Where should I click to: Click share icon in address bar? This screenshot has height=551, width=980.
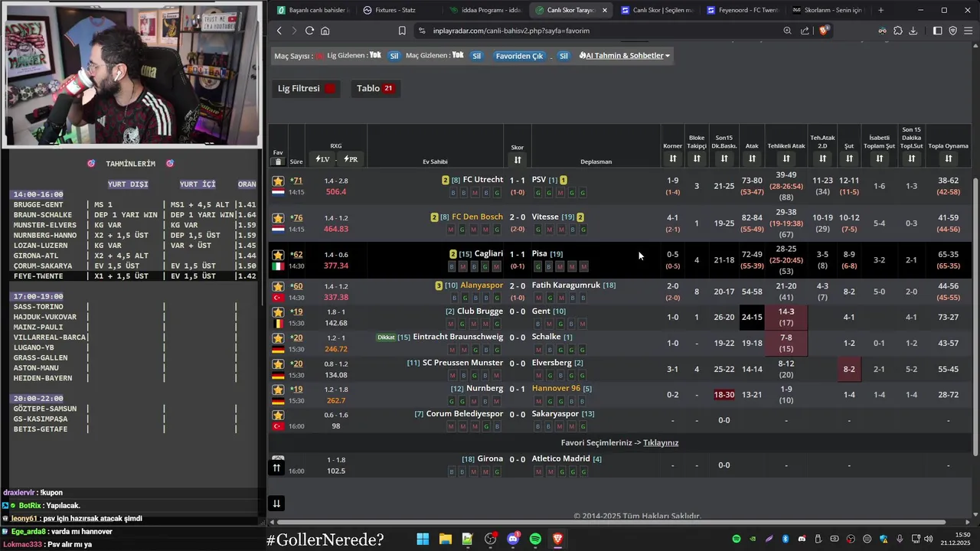805,31
